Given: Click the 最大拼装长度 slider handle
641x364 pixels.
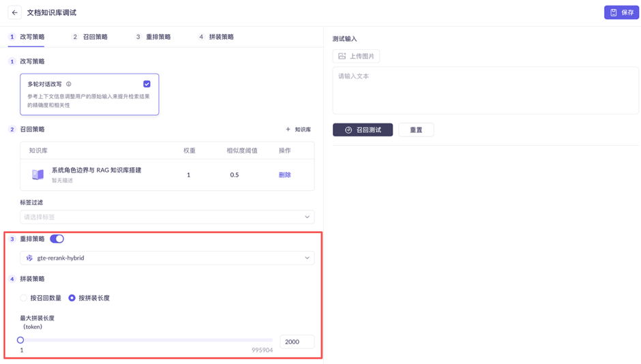Looking at the screenshot, I should click(x=20, y=340).
